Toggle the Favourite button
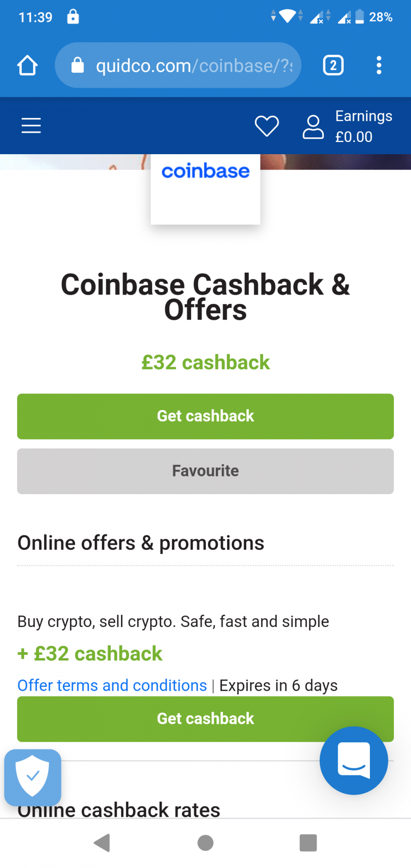The width and height of the screenshot is (411, 868). point(205,471)
